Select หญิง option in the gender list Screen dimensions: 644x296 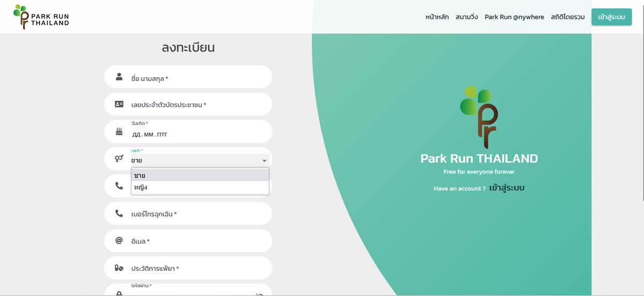200,187
